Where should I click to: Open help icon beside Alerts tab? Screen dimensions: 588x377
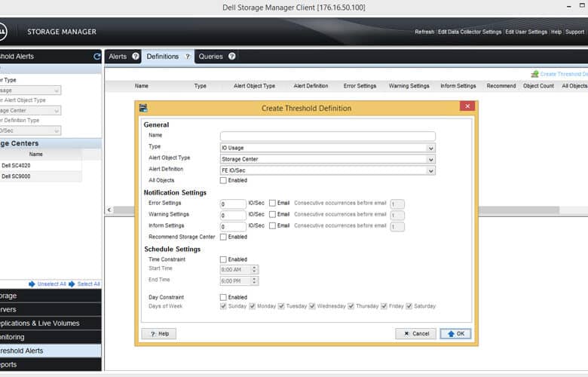point(136,57)
